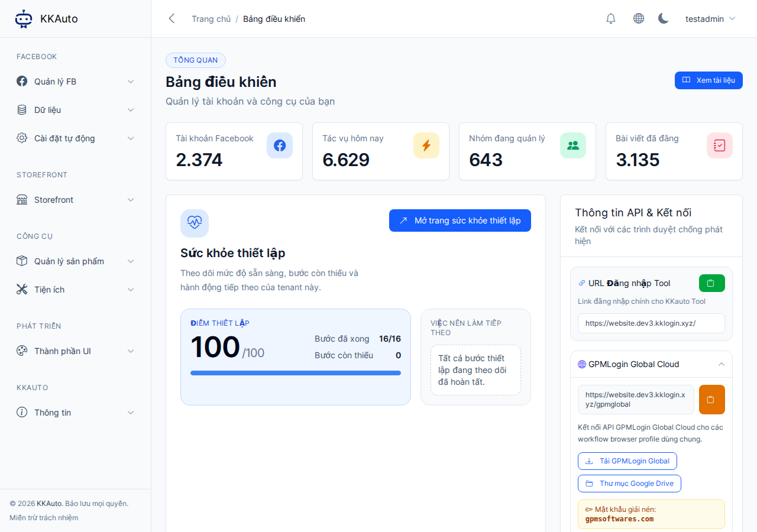Expand the Tiện ích menu chevron

click(x=131, y=290)
